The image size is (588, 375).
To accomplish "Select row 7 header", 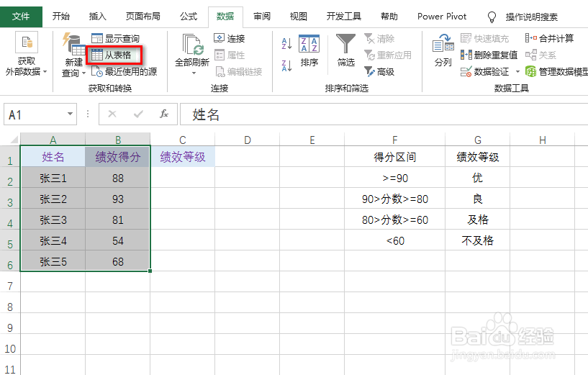I will coord(10,286).
